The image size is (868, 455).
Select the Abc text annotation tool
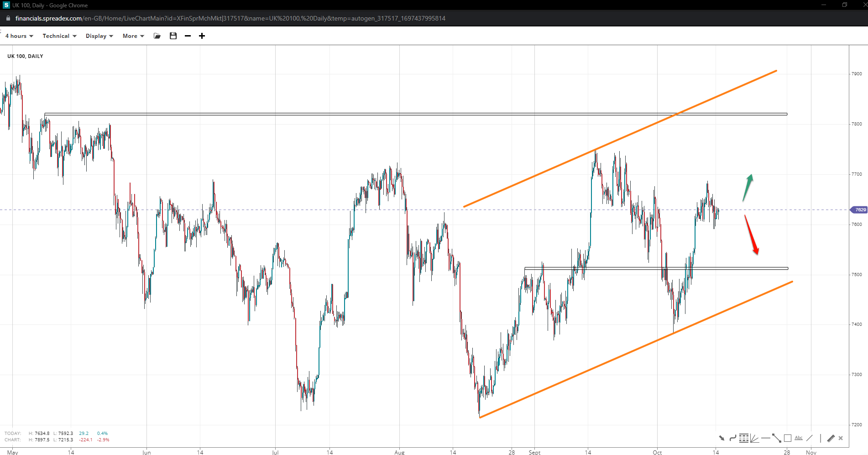tap(799, 438)
